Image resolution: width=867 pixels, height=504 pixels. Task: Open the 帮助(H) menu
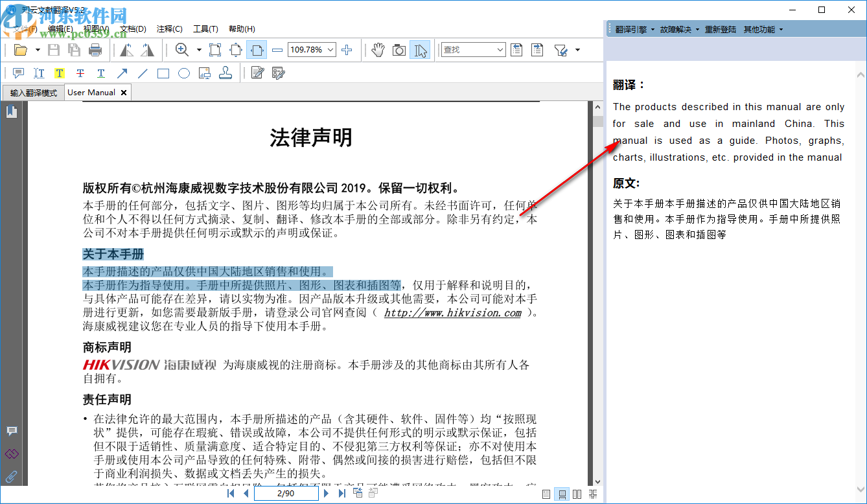(242, 29)
